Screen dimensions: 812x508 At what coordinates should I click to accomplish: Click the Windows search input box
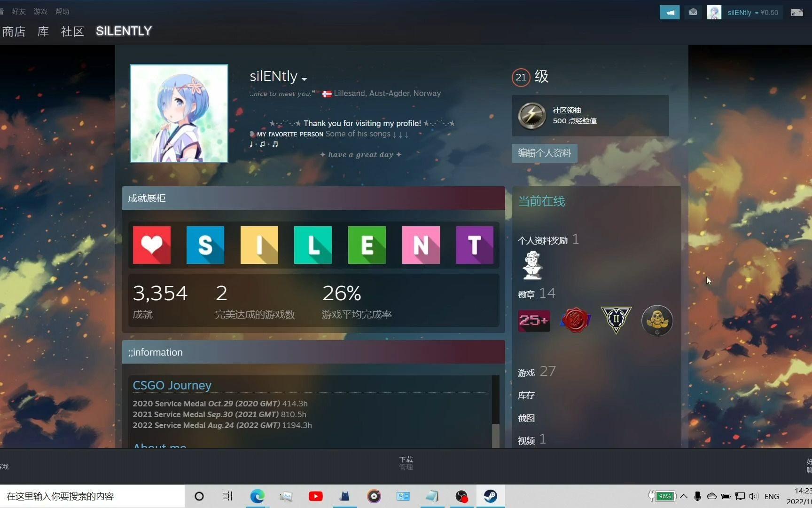(92, 496)
